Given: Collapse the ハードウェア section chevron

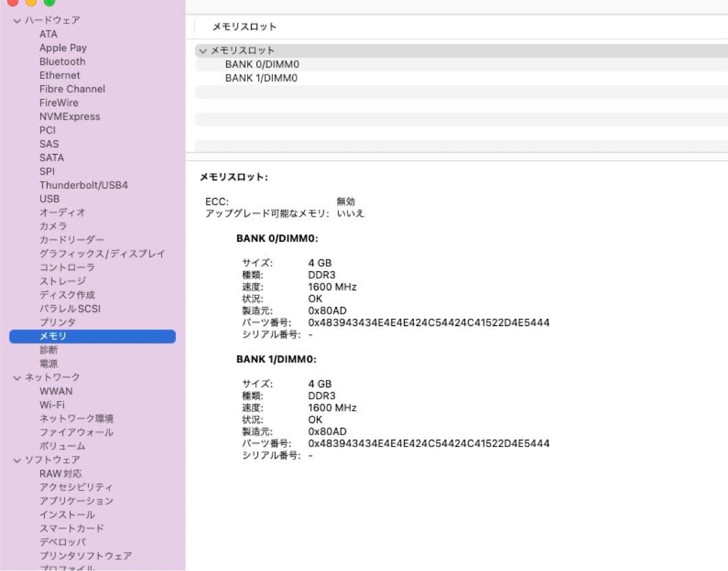Looking at the screenshot, I should pos(17,21).
